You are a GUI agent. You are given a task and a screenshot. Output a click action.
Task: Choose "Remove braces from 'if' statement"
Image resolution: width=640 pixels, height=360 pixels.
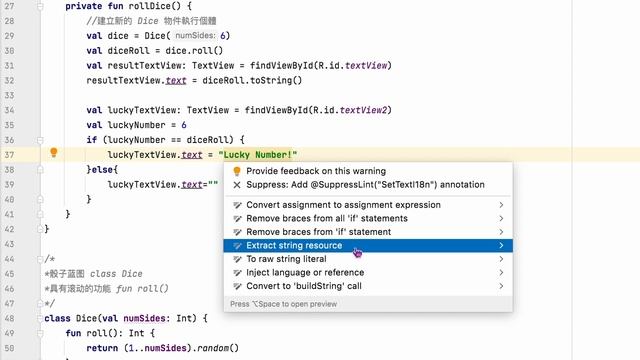[x=368, y=232]
